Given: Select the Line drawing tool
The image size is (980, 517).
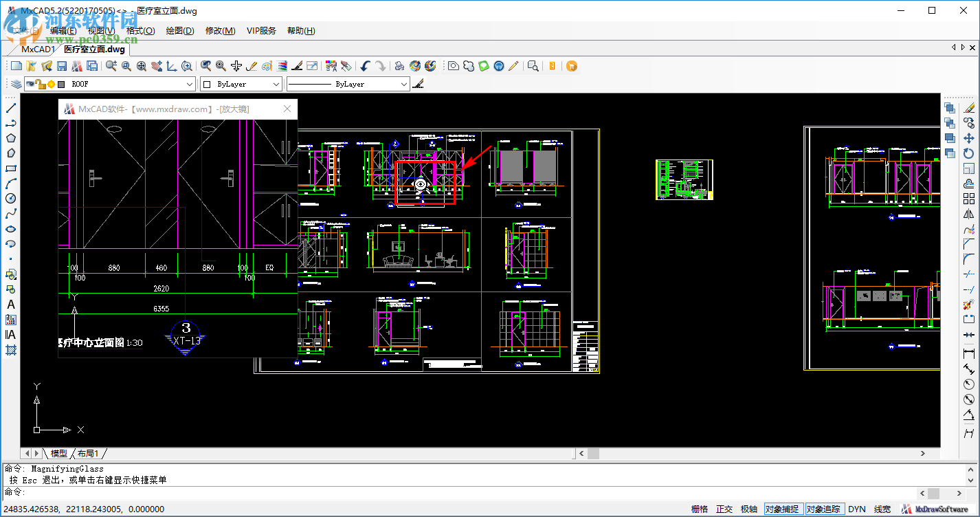Looking at the screenshot, I should point(11,108).
